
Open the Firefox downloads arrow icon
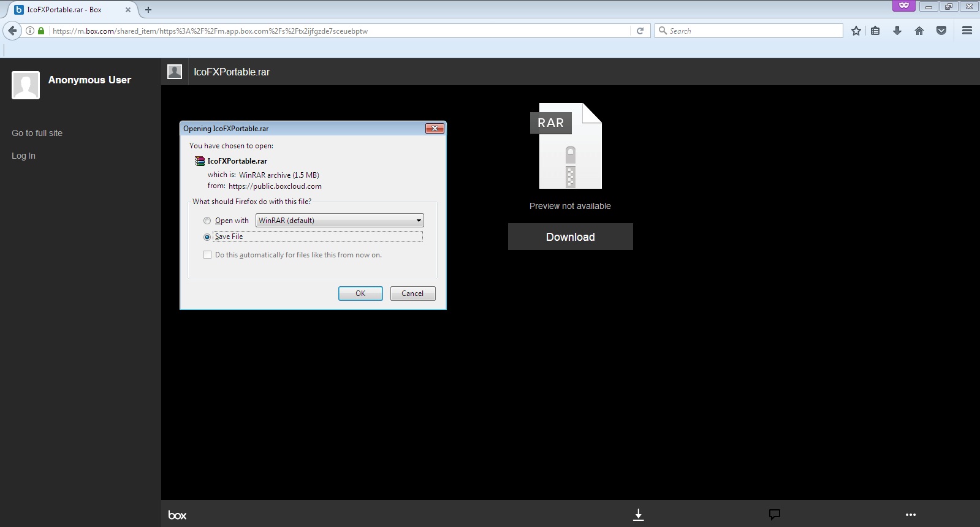point(897,31)
